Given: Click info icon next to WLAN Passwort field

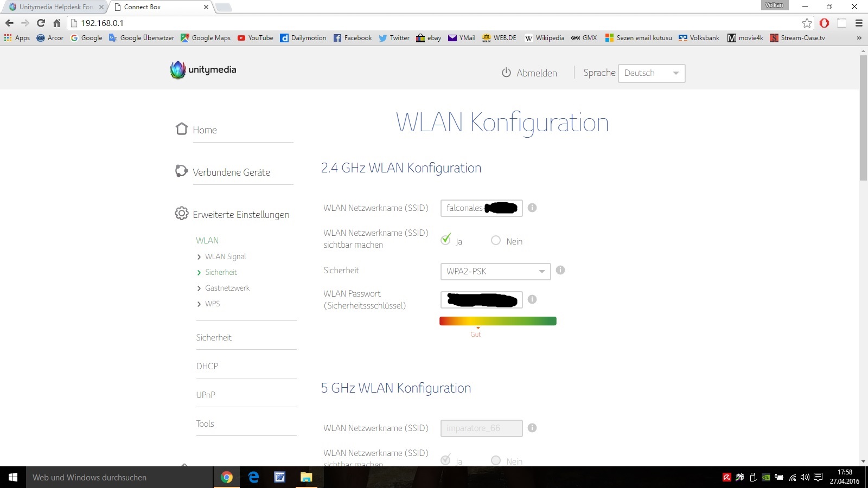Looking at the screenshot, I should pos(532,299).
